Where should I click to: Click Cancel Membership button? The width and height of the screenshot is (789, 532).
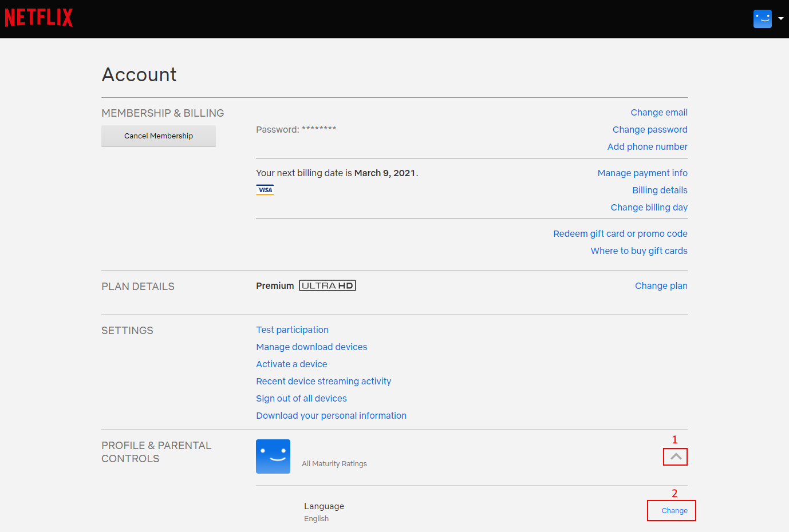[159, 136]
